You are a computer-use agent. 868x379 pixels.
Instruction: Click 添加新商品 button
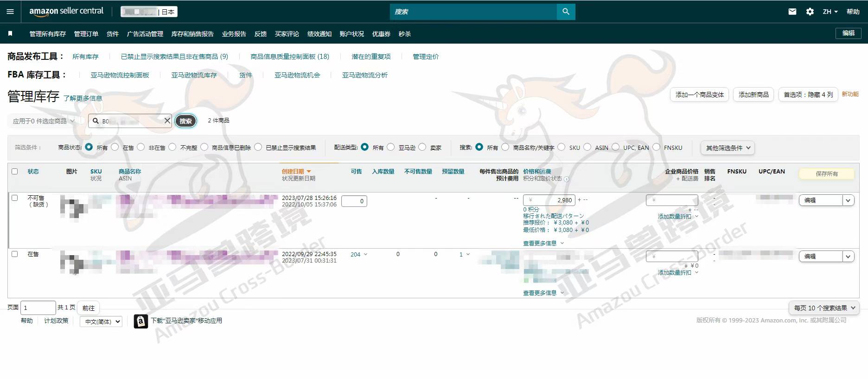(753, 95)
